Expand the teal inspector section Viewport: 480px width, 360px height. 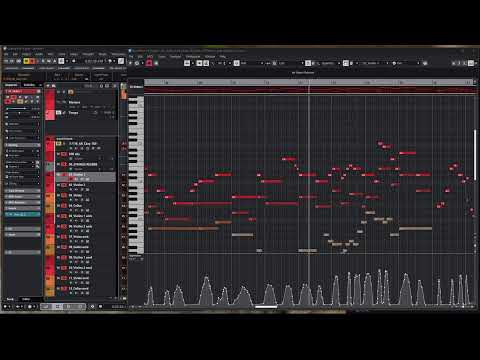(x=23, y=214)
